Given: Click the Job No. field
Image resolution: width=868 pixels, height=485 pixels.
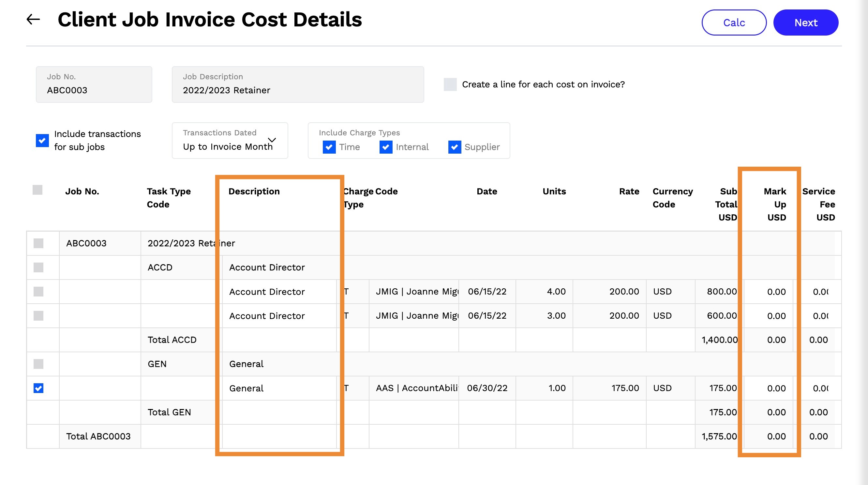Looking at the screenshot, I should (x=94, y=84).
